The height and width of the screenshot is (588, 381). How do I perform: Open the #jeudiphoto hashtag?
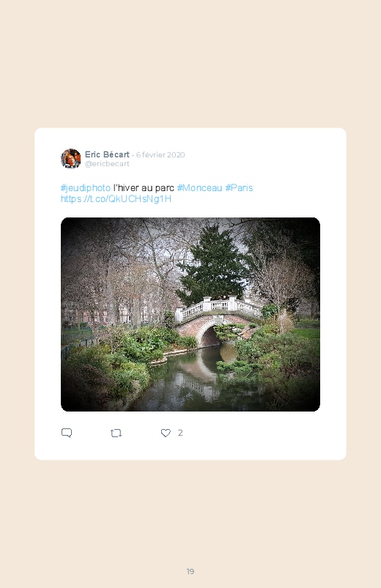point(86,188)
